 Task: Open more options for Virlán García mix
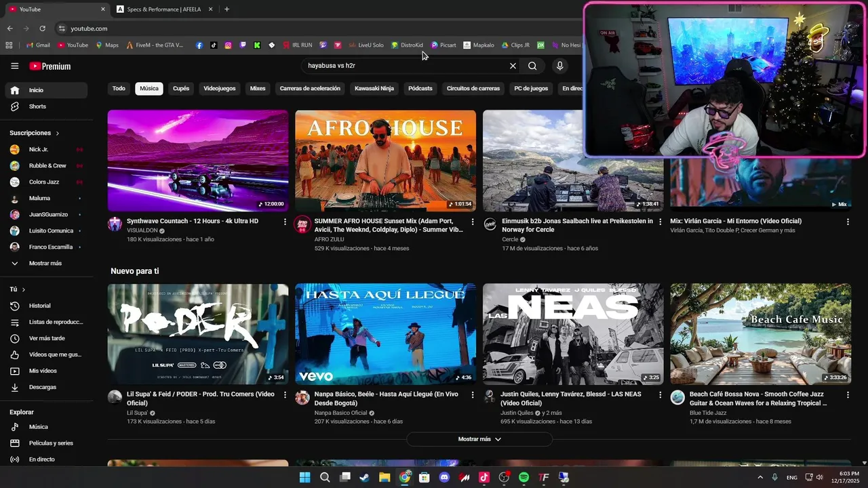click(848, 222)
